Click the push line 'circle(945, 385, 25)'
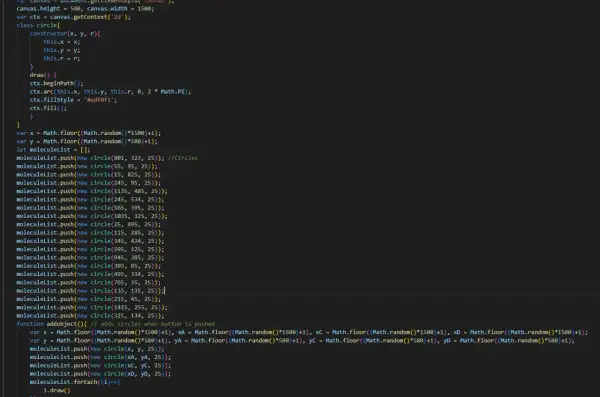The width and height of the screenshot is (600, 397). pyautogui.click(x=90, y=258)
